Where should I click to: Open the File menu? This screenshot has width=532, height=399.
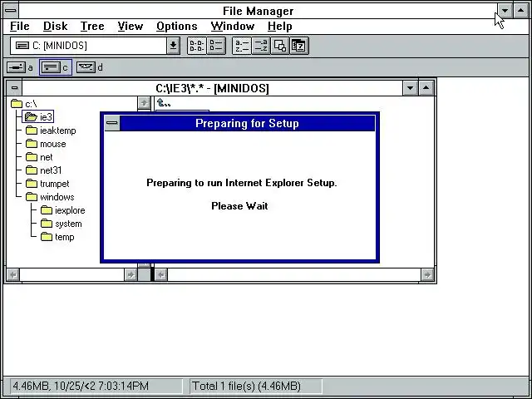(x=20, y=26)
